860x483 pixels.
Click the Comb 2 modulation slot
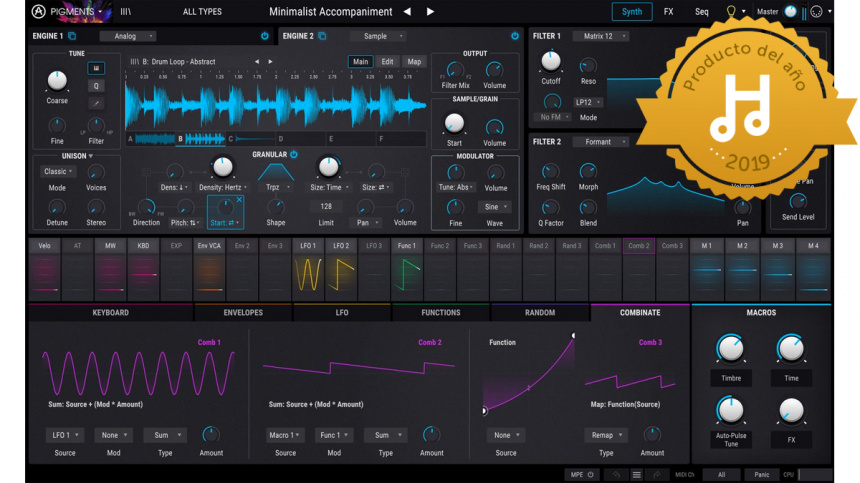coord(638,270)
